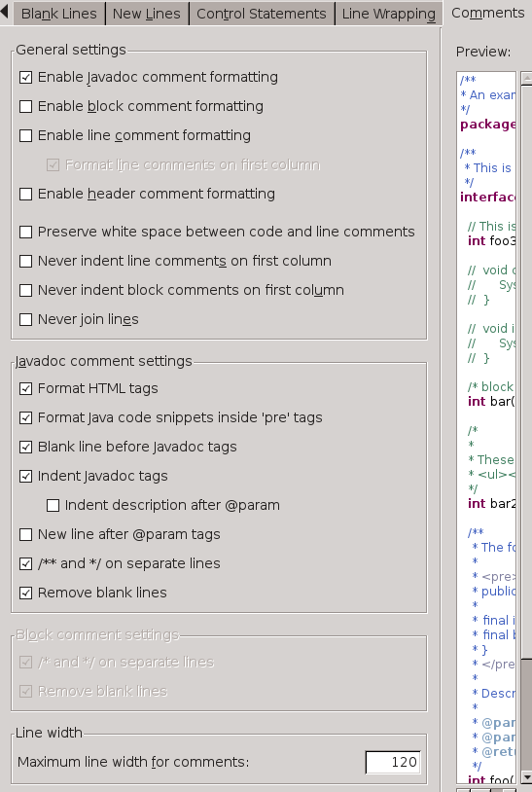Switch to the Blank Lines tab
The height and width of the screenshot is (792, 532).
[59, 14]
